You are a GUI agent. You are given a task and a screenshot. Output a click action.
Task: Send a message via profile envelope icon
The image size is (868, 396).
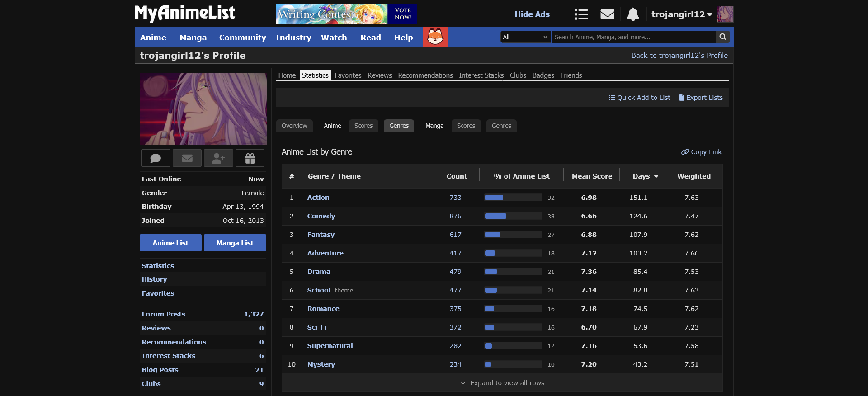point(187,158)
